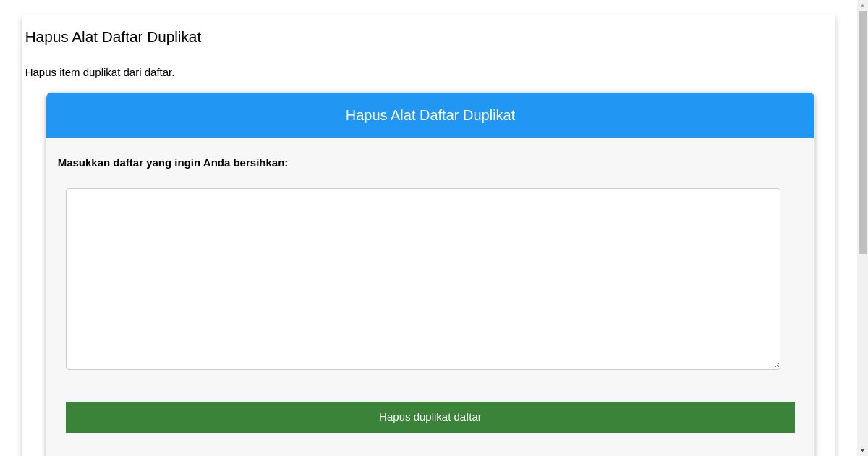Click the label Masukkan daftar yang ingin Anda bersihkan
Image resolution: width=868 pixels, height=456 pixels.
click(x=173, y=163)
